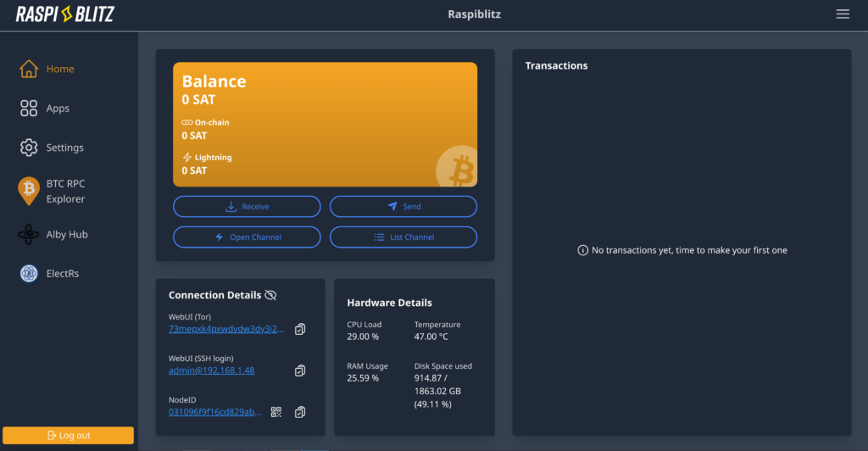This screenshot has height=451, width=868.
Task: Copy the WebUI (Tor) address
Action: coord(300,329)
